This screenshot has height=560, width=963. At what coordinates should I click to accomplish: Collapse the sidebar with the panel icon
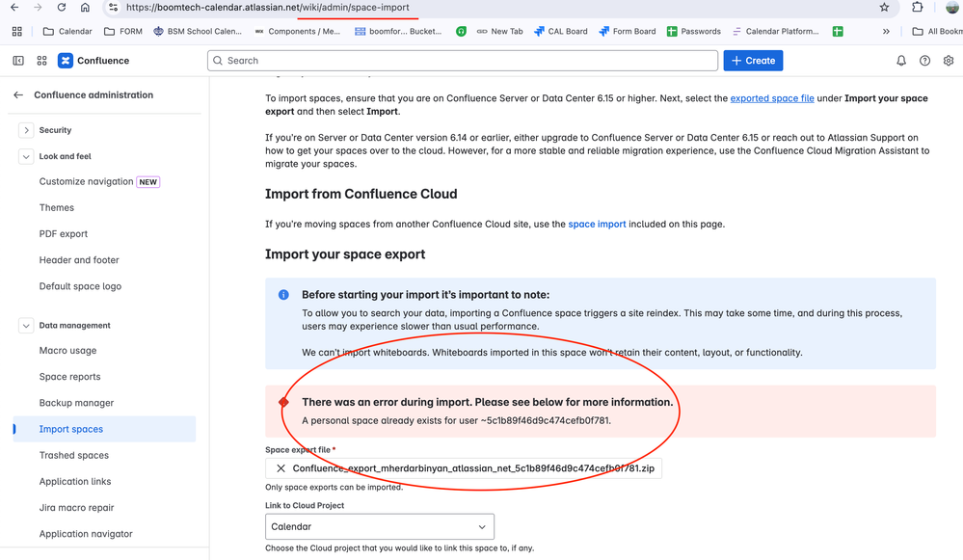18,61
